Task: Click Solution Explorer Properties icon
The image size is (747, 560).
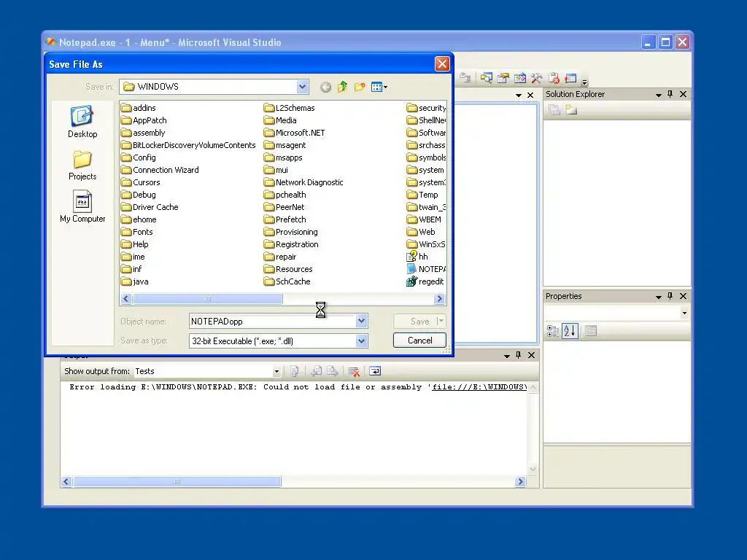Action: point(554,110)
